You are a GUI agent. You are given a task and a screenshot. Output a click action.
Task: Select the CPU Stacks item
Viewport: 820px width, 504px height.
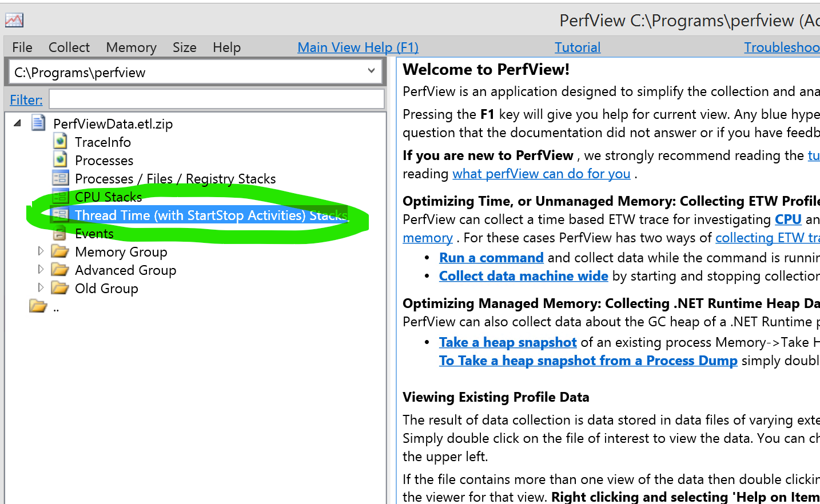(x=109, y=197)
